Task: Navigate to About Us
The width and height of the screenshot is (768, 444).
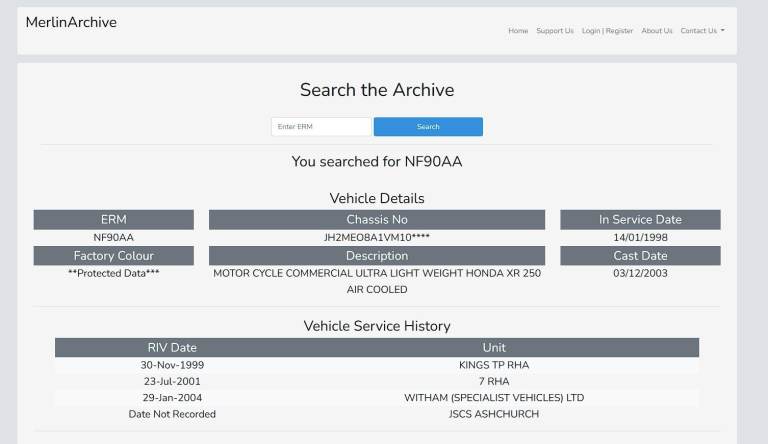Action: (x=657, y=31)
